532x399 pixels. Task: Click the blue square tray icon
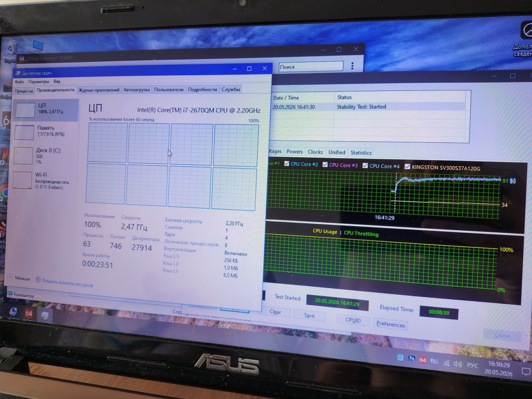pos(400,357)
